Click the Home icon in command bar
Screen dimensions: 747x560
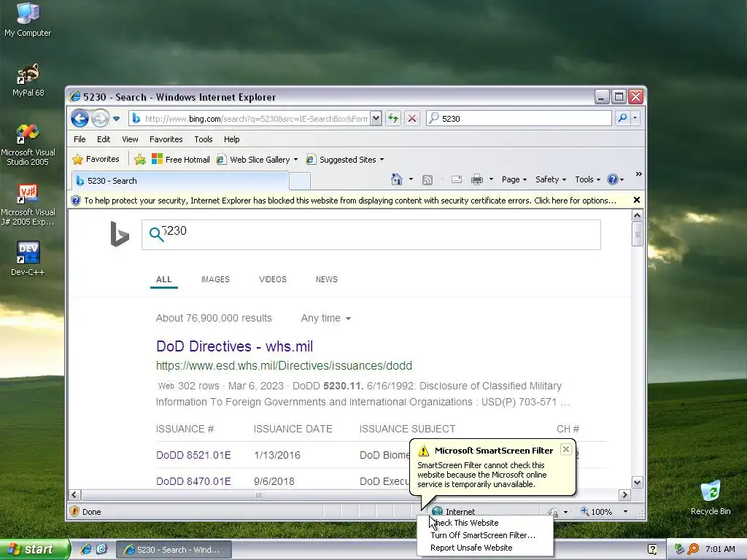(x=396, y=179)
